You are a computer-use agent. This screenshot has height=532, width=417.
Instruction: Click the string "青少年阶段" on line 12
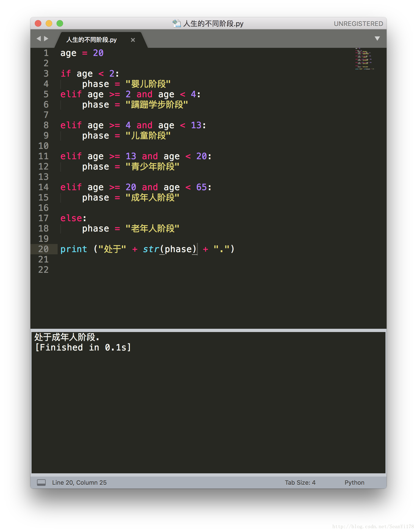click(x=153, y=167)
